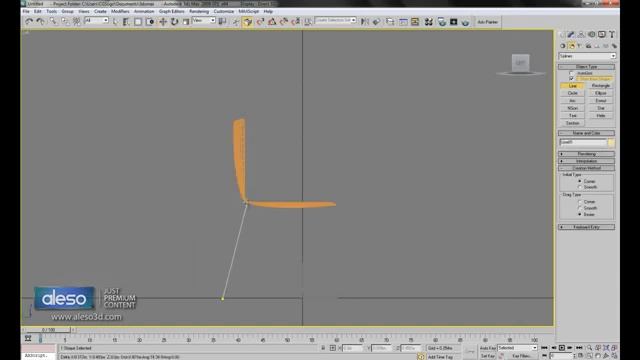Open the File menu
640x360 pixels.
coord(26,11)
